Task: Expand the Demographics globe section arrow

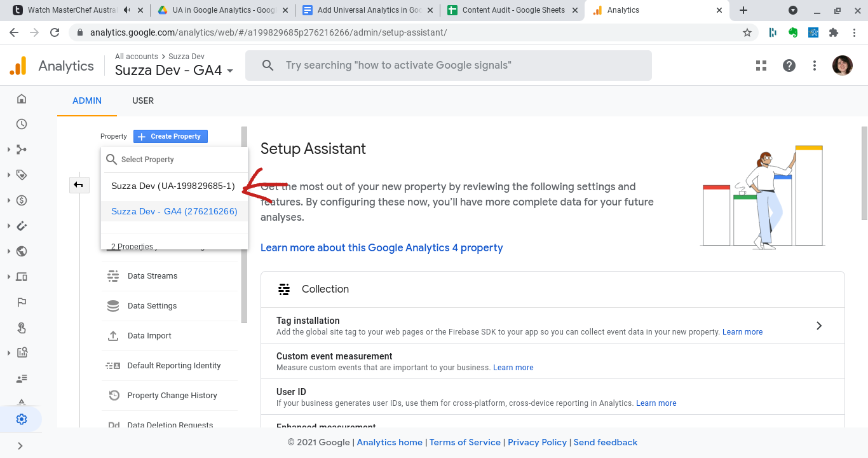Action: [9, 251]
